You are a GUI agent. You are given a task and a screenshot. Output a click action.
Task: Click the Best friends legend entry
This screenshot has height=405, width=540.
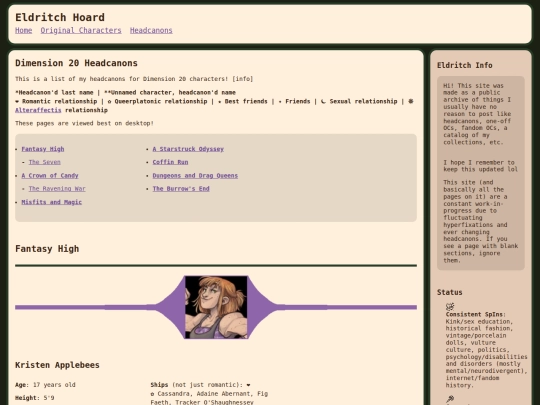click(242, 101)
